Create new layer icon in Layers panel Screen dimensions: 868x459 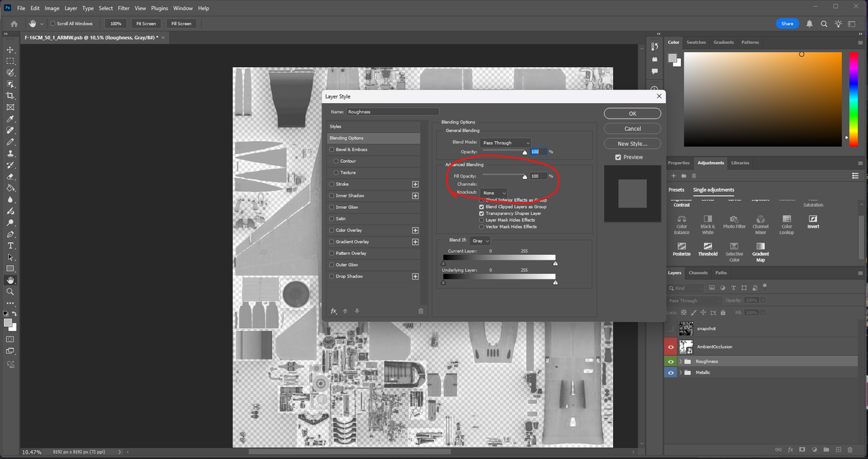[838, 450]
